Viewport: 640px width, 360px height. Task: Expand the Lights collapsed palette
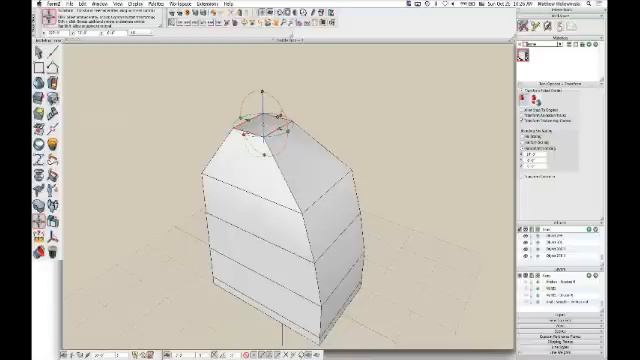560,315
